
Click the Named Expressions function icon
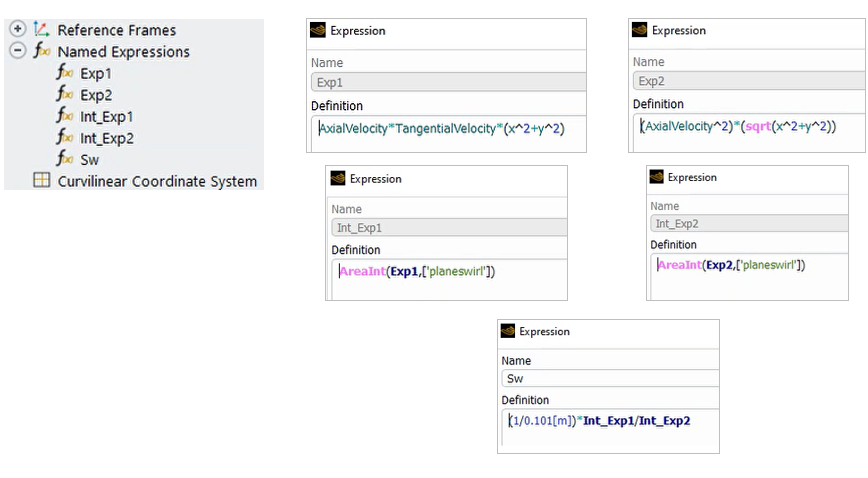coord(41,51)
